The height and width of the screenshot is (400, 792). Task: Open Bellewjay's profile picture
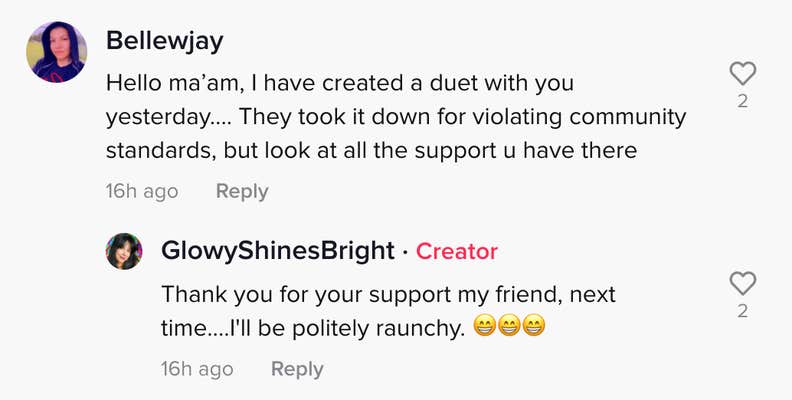pos(56,51)
